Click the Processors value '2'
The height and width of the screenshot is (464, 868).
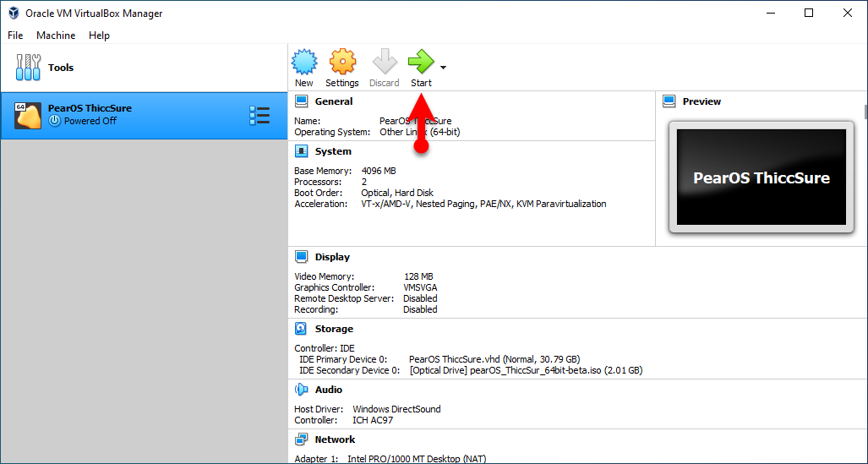364,182
